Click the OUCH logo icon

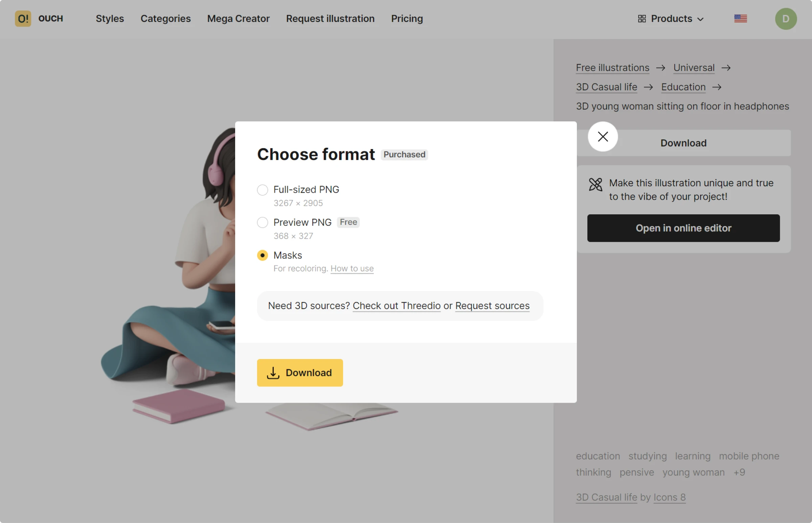coord(22,18)
